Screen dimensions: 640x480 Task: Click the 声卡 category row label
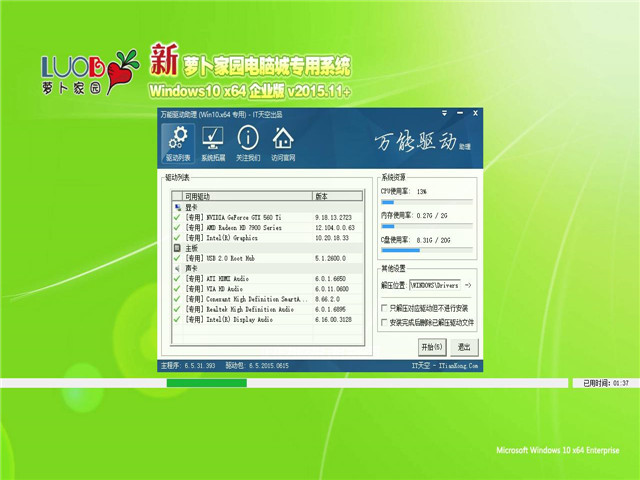click(191, 269)
